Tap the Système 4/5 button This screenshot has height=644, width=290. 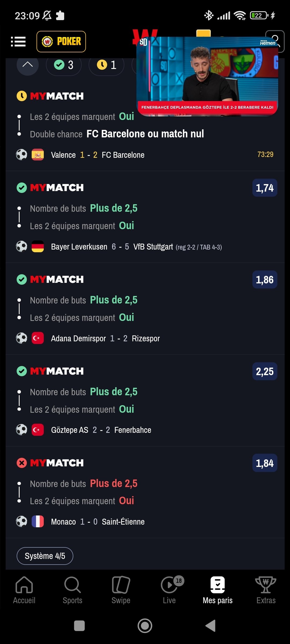tap(45, 556)
